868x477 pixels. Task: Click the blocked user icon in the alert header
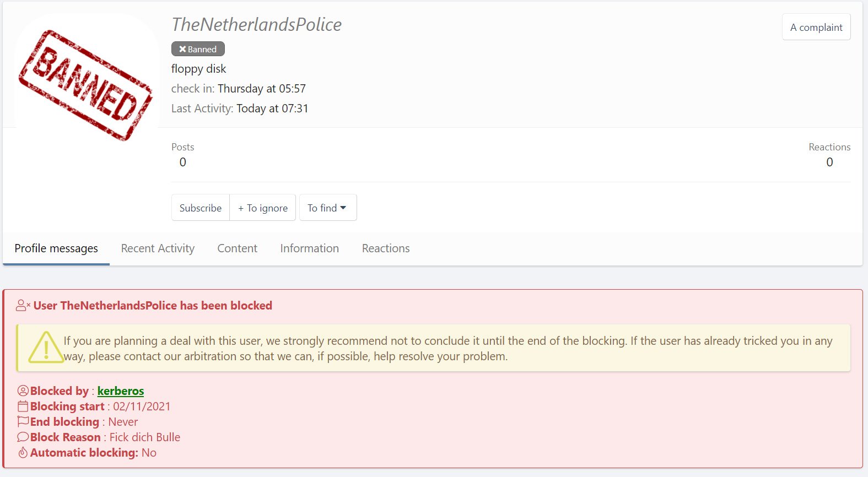pos(23,306)
